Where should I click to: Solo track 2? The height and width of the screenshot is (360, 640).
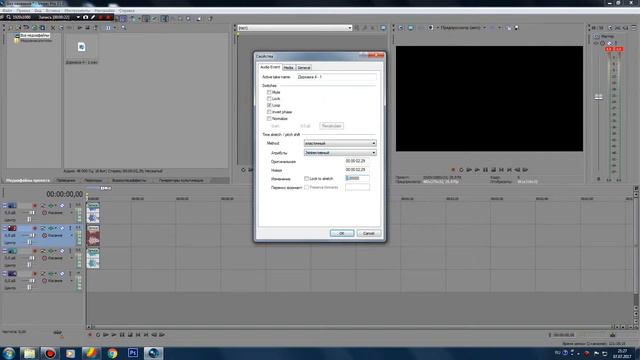click(70, 228)
